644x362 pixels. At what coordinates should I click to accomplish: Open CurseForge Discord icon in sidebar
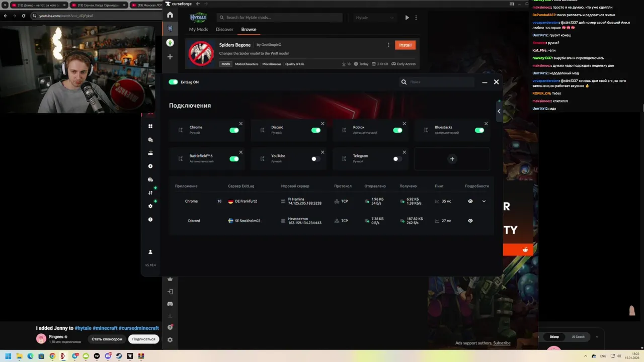tap(170, 304)
